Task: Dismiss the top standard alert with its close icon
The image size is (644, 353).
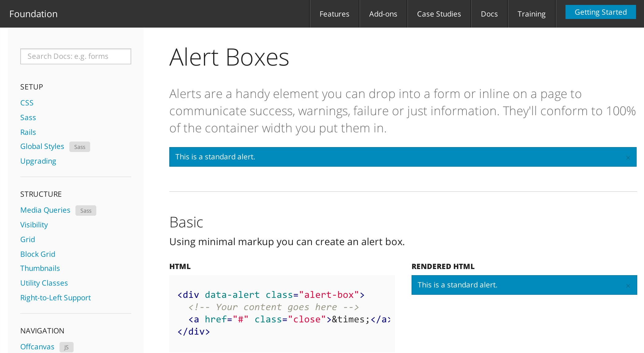Action: coord(628,158)
